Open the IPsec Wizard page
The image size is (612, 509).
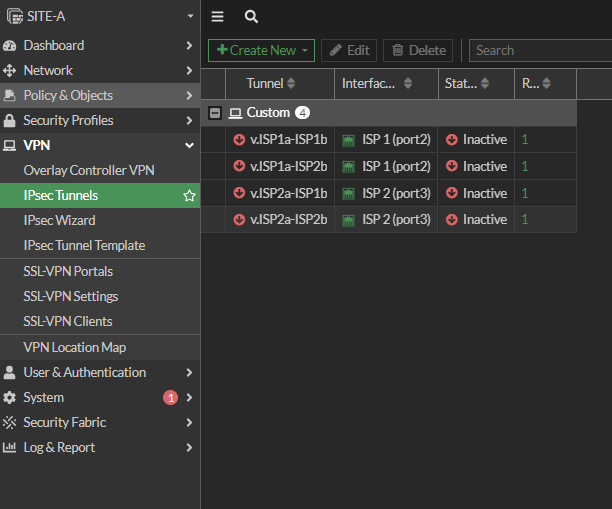[60, 220]
